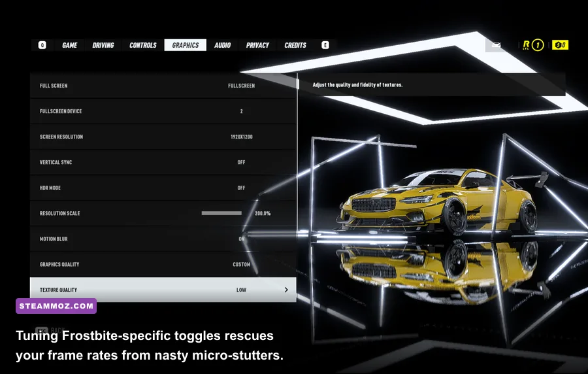
Task: Click the ESC Back button
Action: (50, 330)
